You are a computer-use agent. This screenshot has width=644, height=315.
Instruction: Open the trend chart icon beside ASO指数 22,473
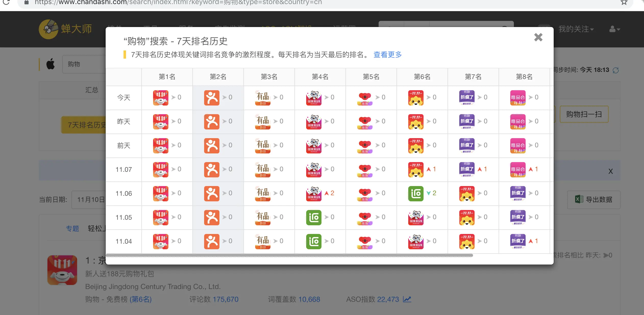click(407, 299)
